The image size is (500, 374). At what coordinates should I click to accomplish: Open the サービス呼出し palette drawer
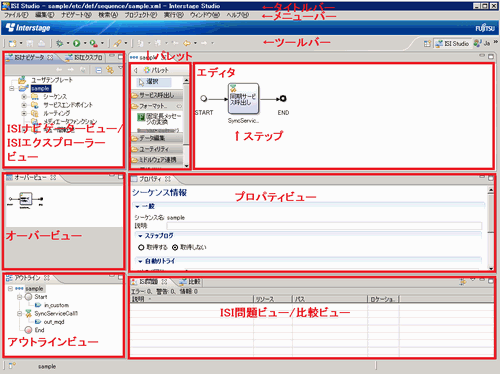(157, 95)
